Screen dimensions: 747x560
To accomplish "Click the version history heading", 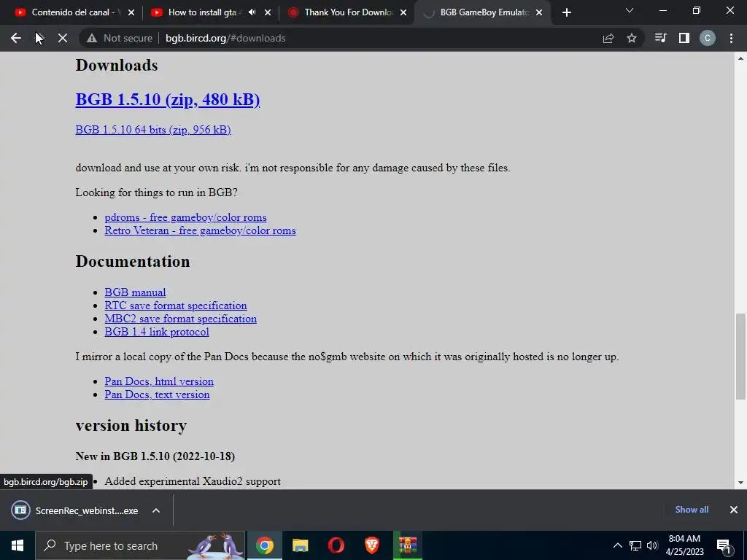I will tap(131, 425).
